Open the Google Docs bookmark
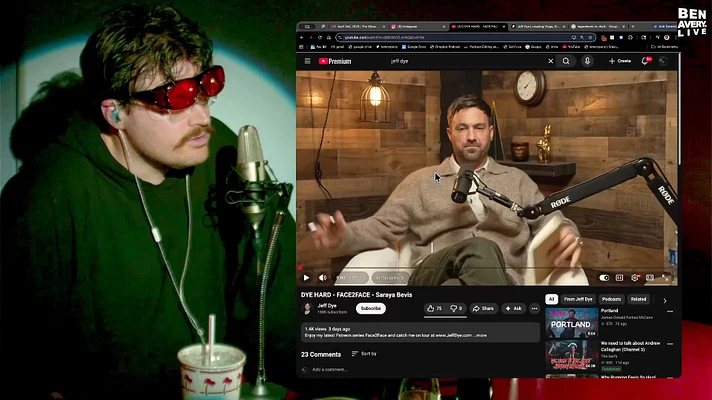Image resolution: width=712 pixels, height=400 pixels. pos(414,47)
